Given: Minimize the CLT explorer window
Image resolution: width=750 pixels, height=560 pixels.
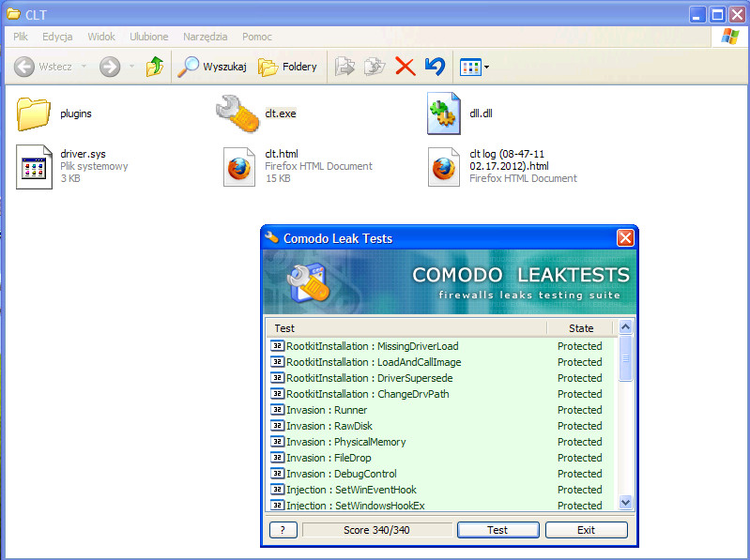Looking at the screenshot, I should tap(696, 14).
